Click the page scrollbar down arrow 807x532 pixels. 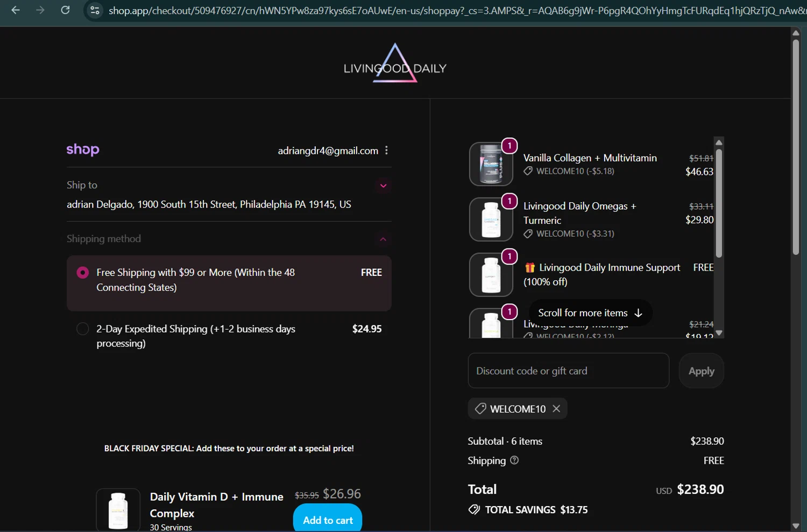(796, 526)
